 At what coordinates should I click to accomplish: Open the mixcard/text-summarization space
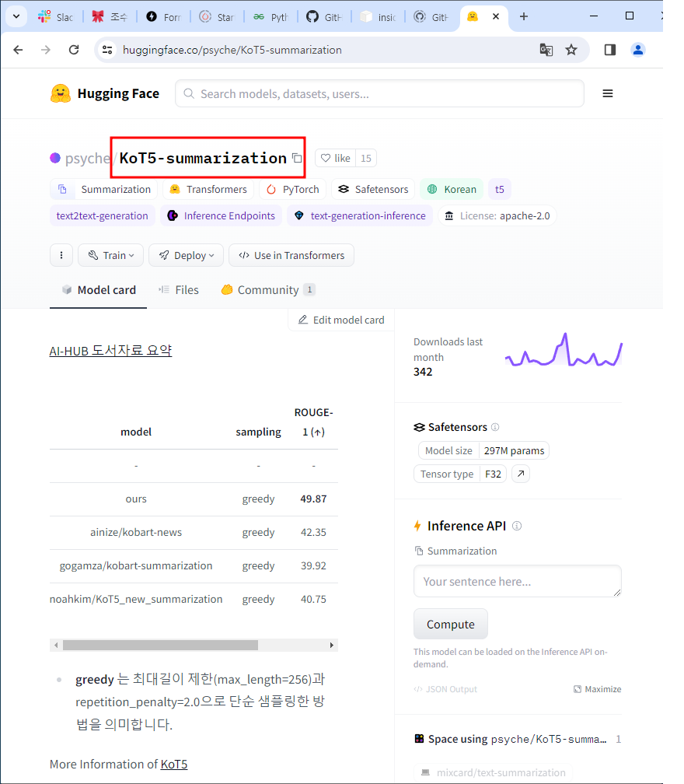[x=494, y=772]
